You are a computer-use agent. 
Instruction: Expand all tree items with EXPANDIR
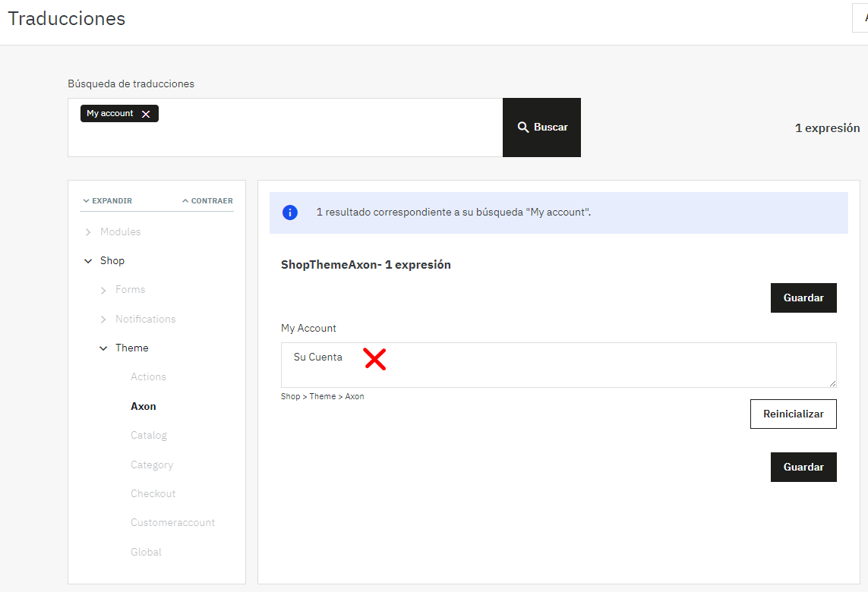[107, 201]
